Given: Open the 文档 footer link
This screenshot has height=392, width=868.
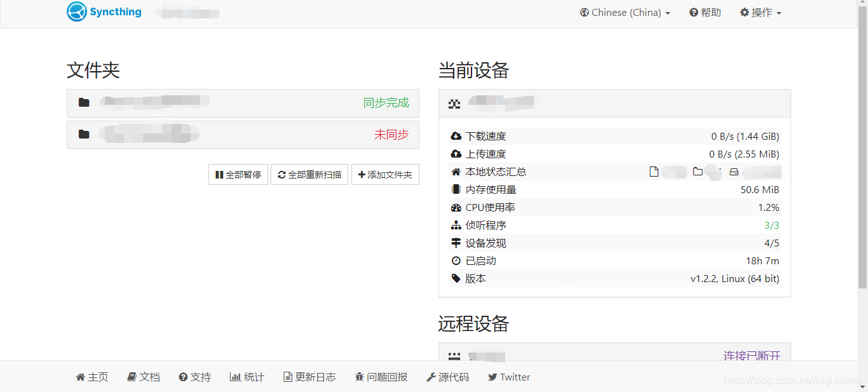Looking at the screenshot, I should pyautogui.click(x=144, y=377).
